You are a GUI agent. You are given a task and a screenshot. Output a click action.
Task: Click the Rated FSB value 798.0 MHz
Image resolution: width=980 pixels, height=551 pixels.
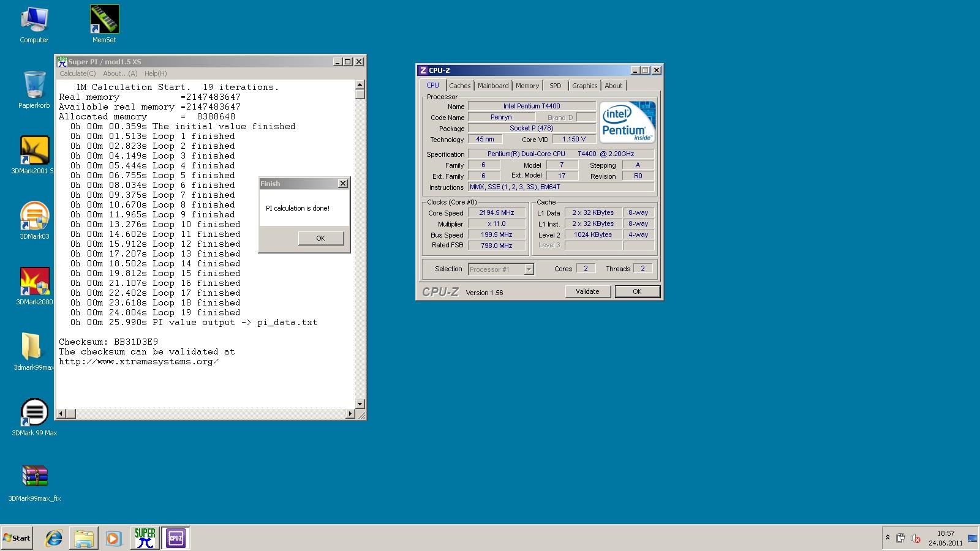click(497, 246)
